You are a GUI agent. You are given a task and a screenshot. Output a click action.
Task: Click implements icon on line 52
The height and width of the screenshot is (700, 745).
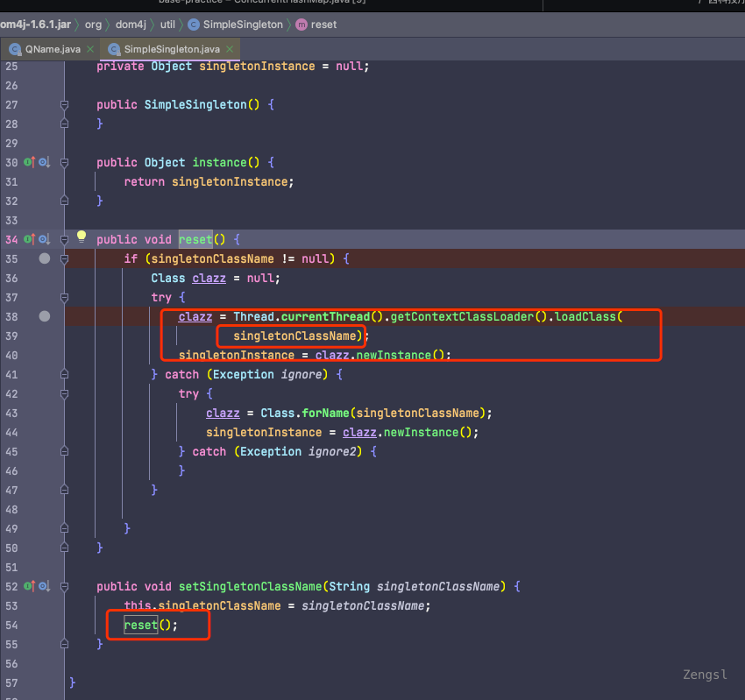tap(28, 586)
